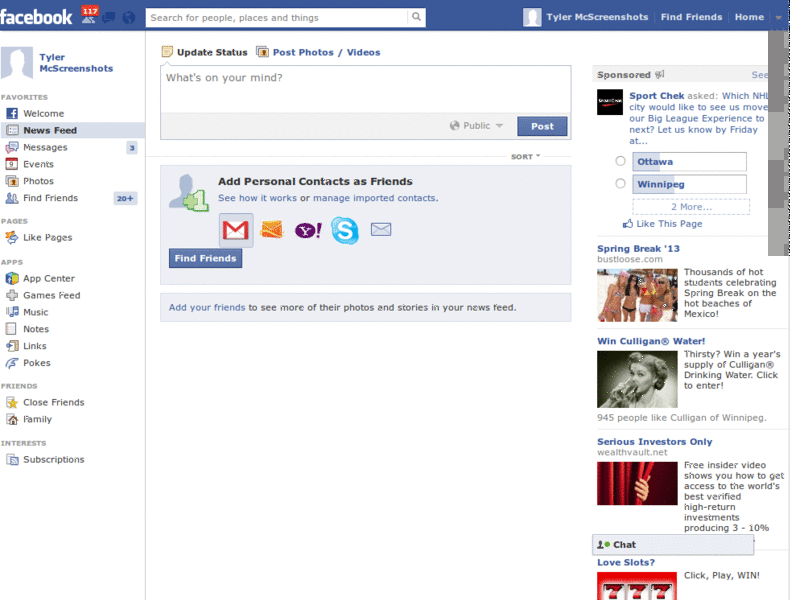Click Serious Investors Only ad title
The image size is (800, 600).
pyautogui.click(x=655, y=441)
